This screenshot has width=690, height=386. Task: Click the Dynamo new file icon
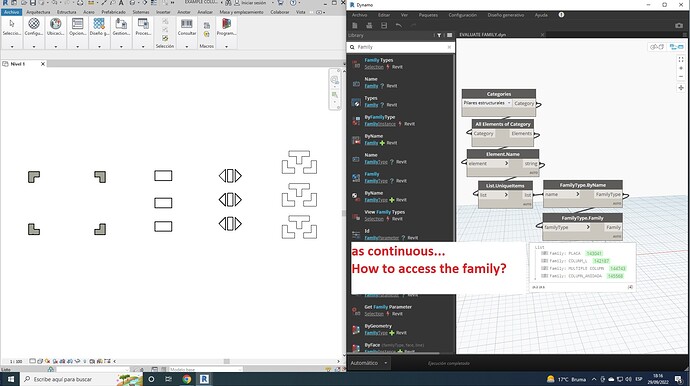[x=355, y=26]
